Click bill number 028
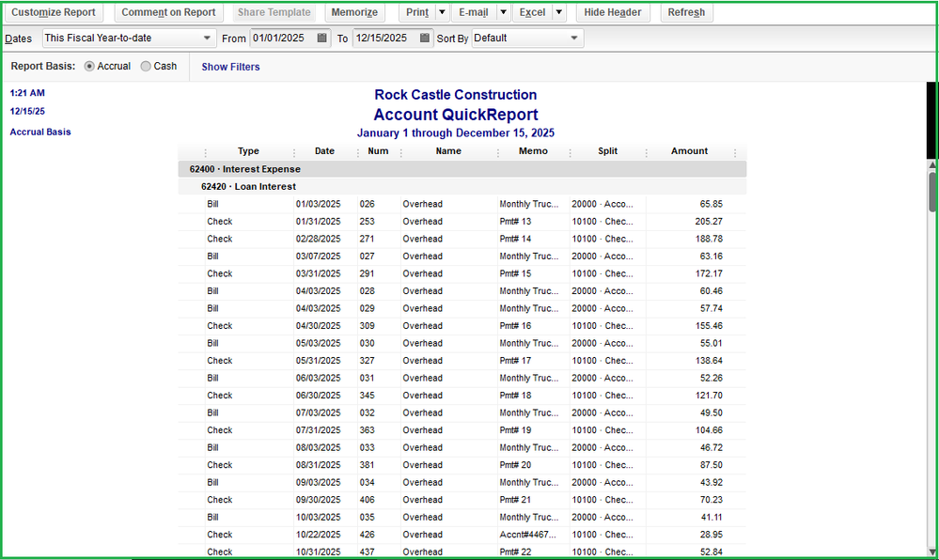Viewport: 939px width, 560px height. (368, 290)
